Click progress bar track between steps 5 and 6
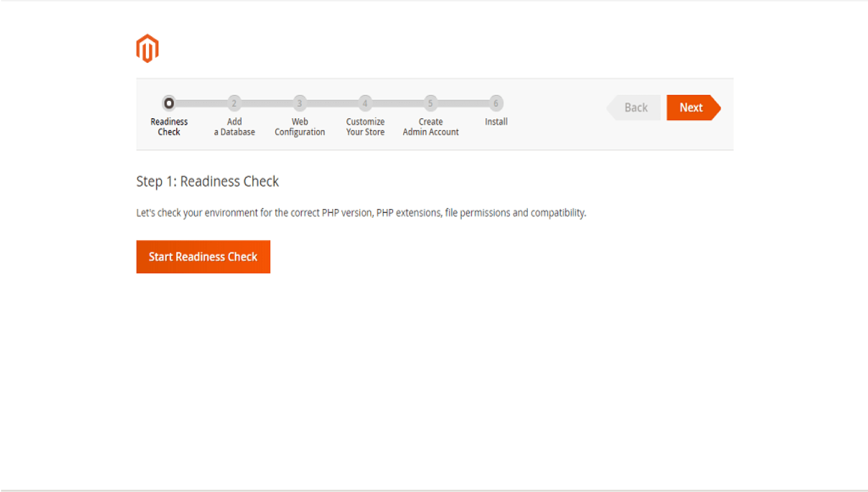The image size is (868, 492). [463, 103]
